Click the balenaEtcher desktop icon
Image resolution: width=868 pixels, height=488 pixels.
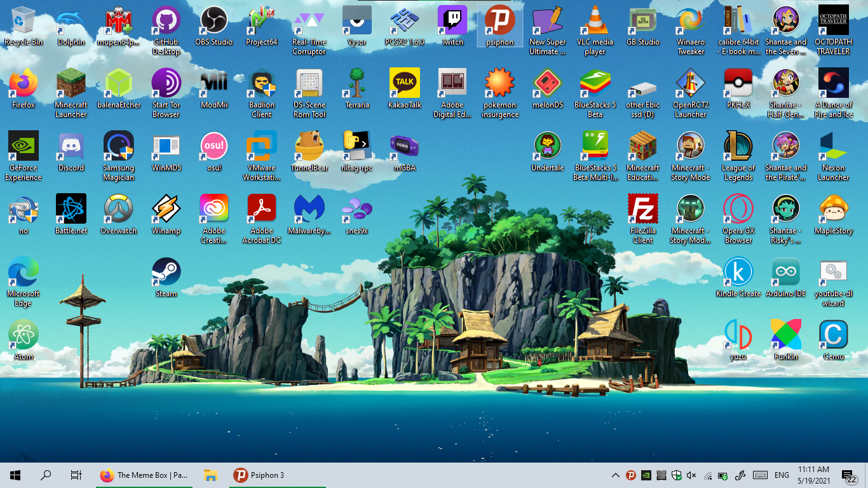pos(119,89)
